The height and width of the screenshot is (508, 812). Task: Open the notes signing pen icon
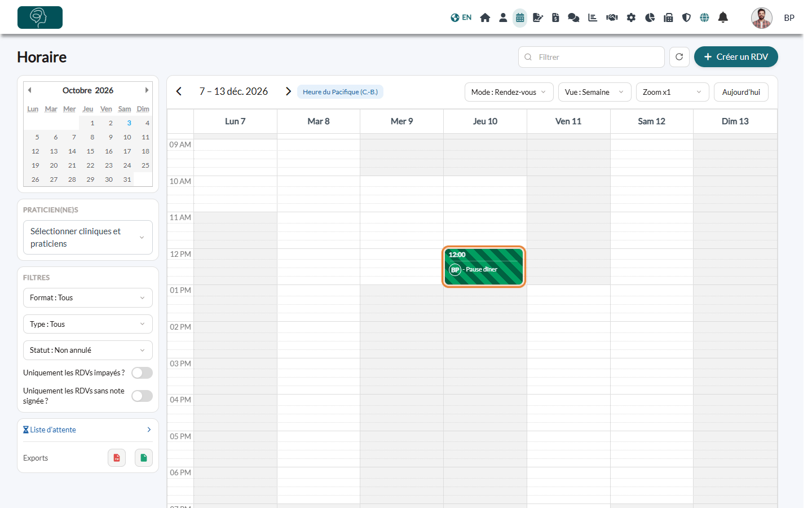click(538, 17)
